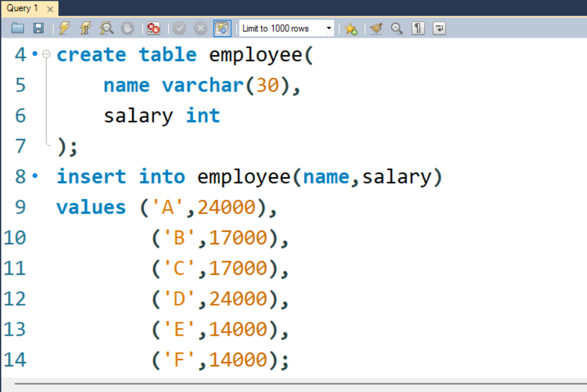Open the Limit to 1000 rows dropdown

(286, 28)
